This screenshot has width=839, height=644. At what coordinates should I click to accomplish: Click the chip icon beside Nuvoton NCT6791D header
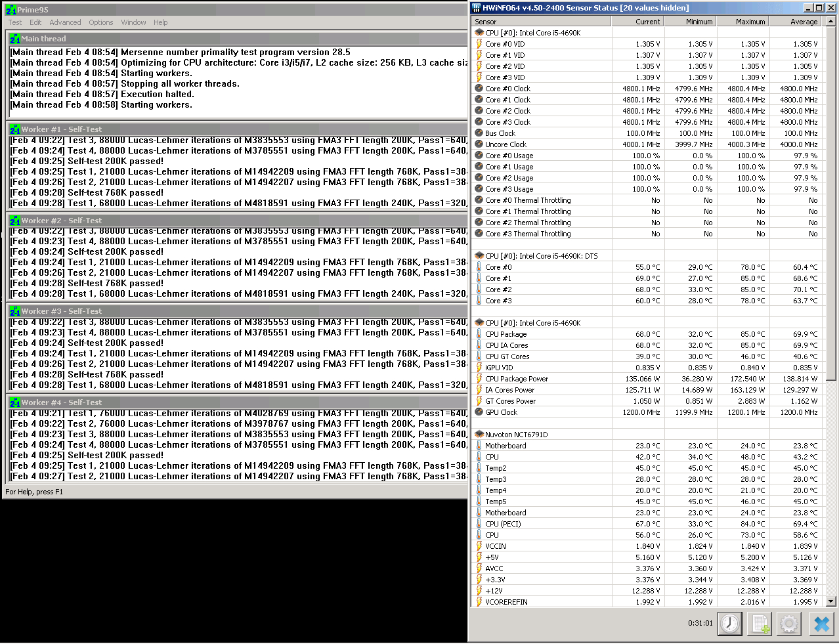click(x=479, y=435)
